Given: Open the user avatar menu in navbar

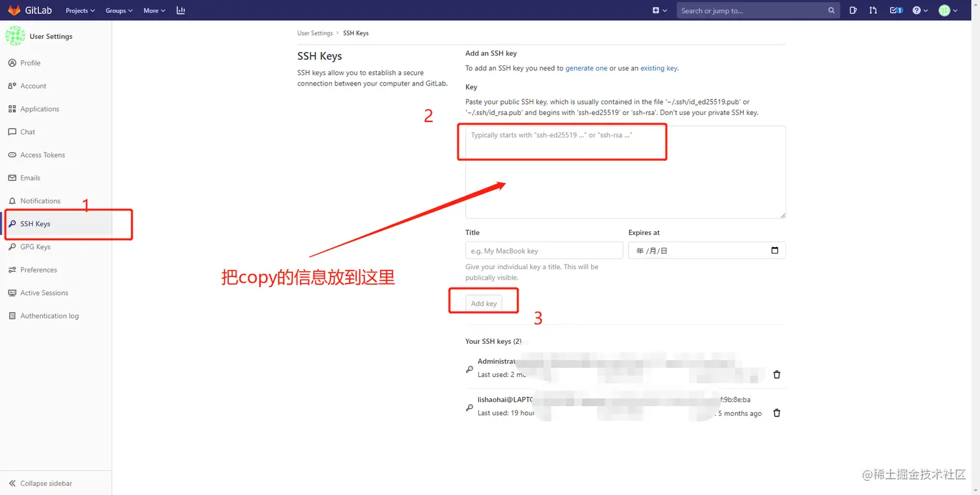Looking at the screenshot, I should 948,10.
